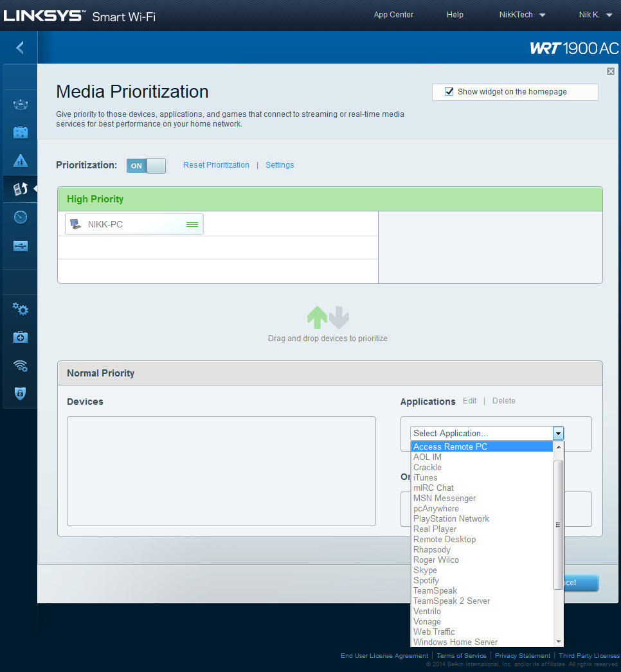Select TeamSpeak 2 Server from the list
This screenshot has width=621, height=672.
coord(482,601)
